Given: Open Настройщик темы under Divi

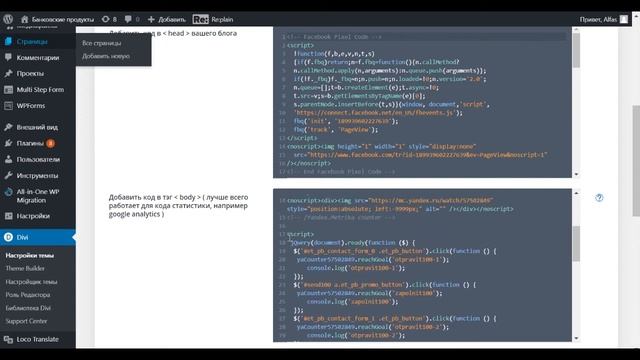Looking at the screenshot, I should pyautogui.click(x=31, y=282).
